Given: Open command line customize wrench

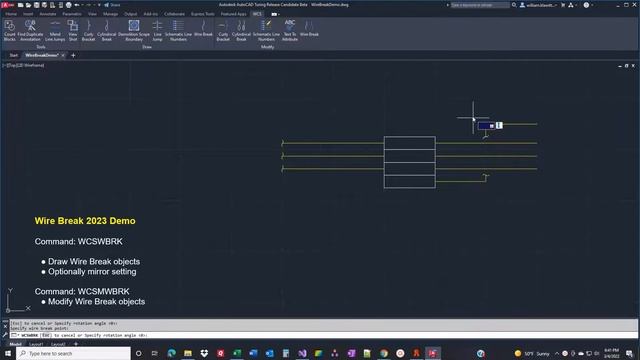Looking at the screenshot, I should (x=5, y=335).
